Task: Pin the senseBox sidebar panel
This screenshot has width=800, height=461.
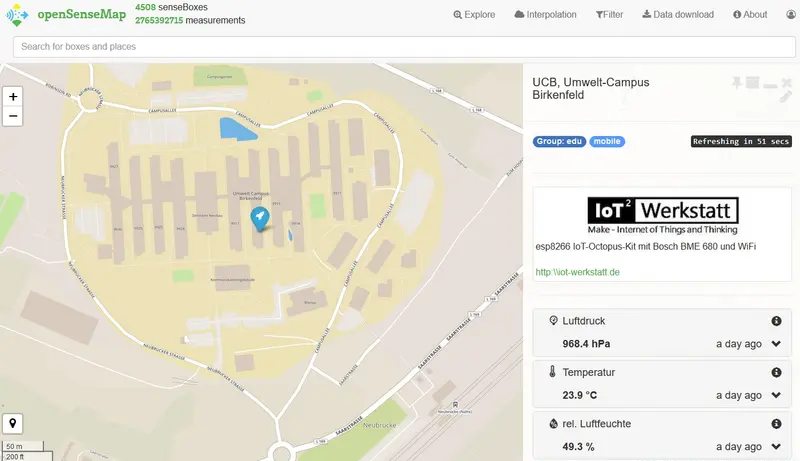Action: [737, 82]
